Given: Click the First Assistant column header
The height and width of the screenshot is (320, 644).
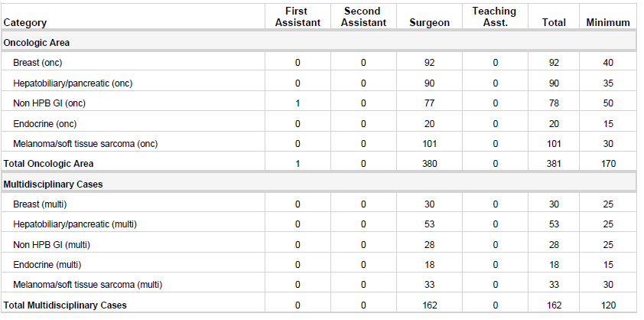Looking at the screenshot, I should [297, 17].
